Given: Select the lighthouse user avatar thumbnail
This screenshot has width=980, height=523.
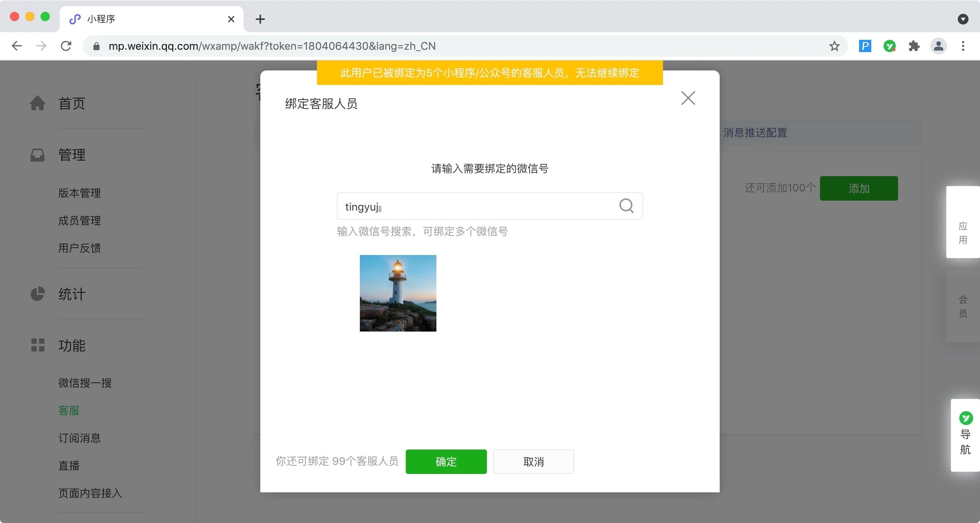Looking at the screenshot, I should coord(398,293).
